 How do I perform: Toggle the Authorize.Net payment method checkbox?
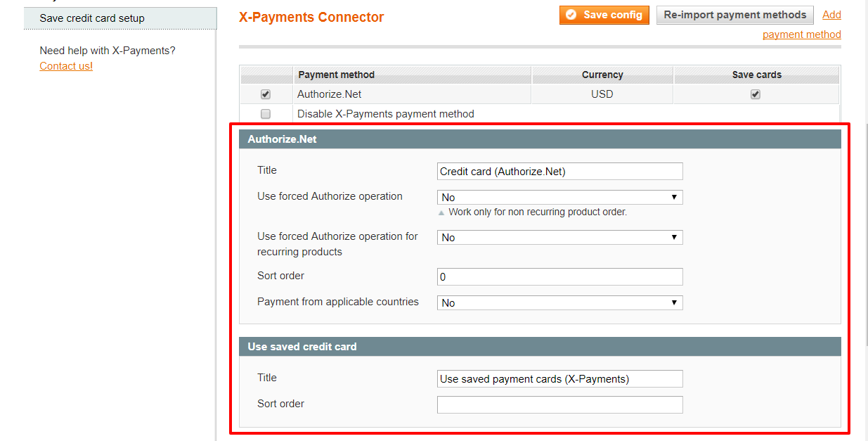click(266, 94)
